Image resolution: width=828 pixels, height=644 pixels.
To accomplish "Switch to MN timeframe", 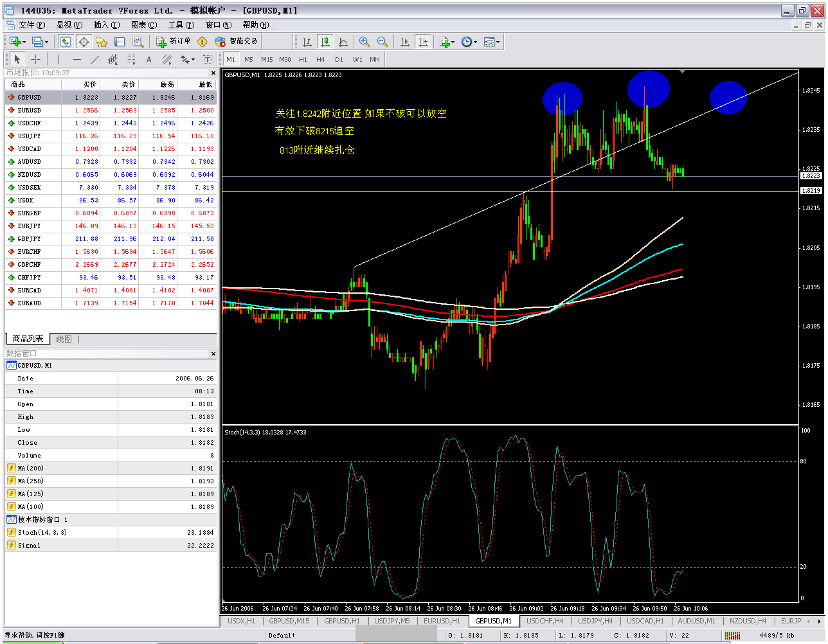I will [375, 59].
